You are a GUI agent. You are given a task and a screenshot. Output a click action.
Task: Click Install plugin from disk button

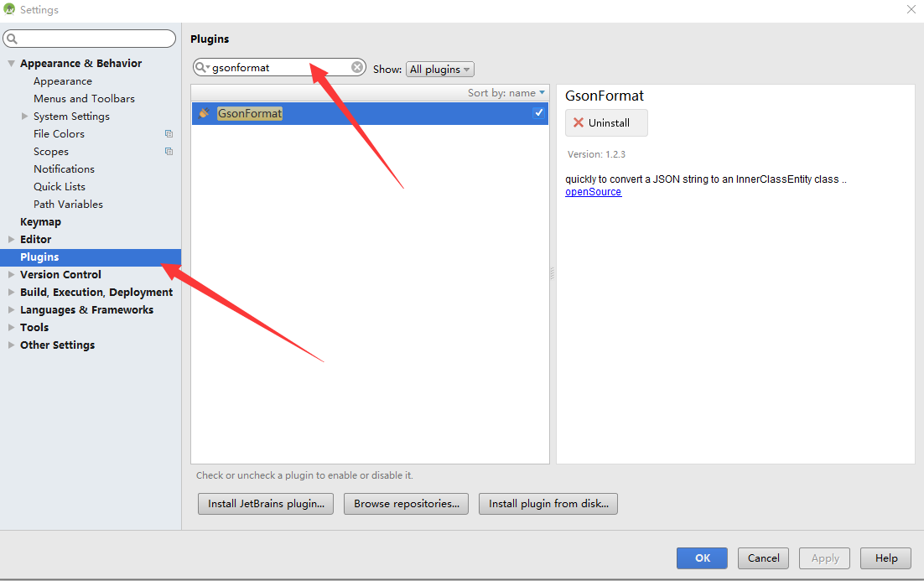click(548, 504)
